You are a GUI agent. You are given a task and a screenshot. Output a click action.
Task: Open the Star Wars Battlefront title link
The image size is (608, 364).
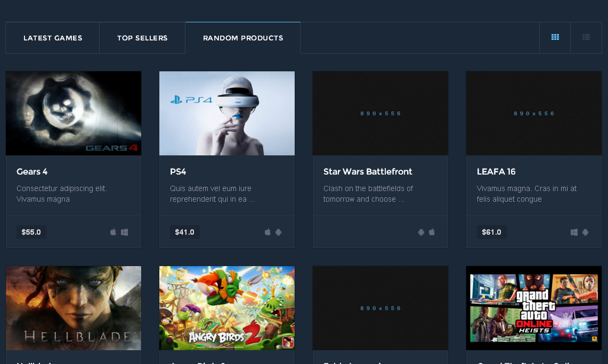368,171
